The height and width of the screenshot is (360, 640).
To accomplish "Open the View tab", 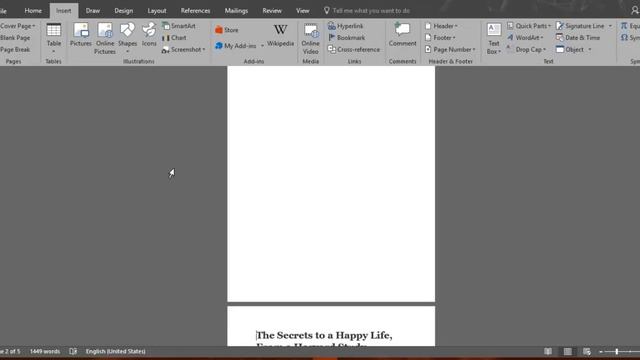I will coord(302,11).
